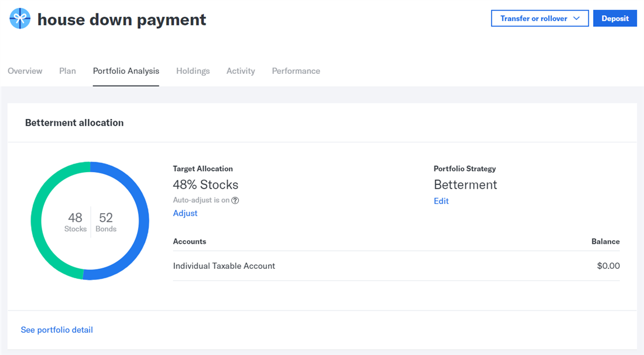Open the Plan tab
The width and height of the screenshot is (644, 355).
(x=67, y=71)
